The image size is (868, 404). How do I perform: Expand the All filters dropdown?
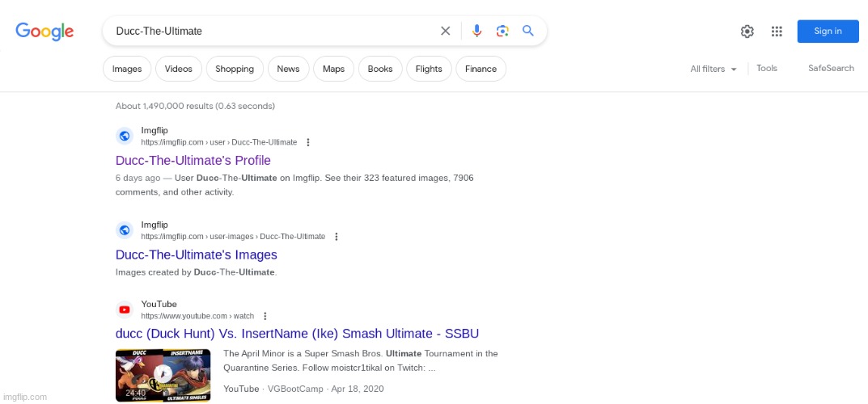click(713, 69)
